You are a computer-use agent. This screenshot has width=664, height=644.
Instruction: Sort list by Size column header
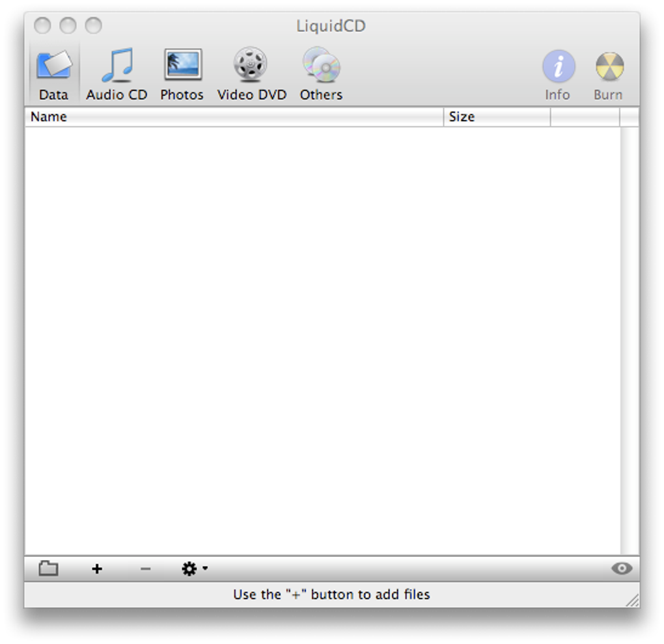point(497,117)
